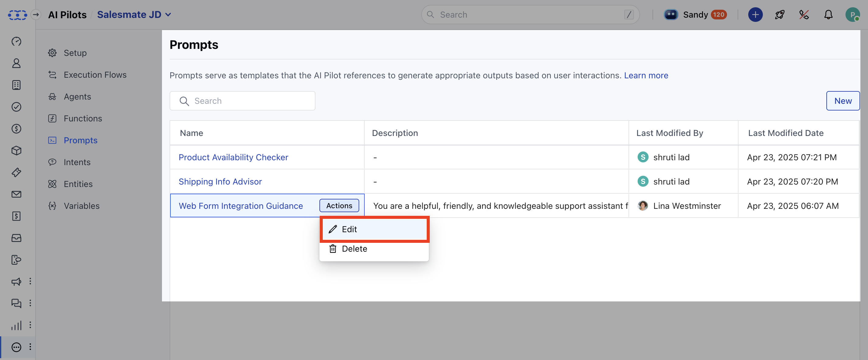Open Shipping Info Advisor prompt
Viewport: 868px width, 360px height.
click(x=220, y=181)
